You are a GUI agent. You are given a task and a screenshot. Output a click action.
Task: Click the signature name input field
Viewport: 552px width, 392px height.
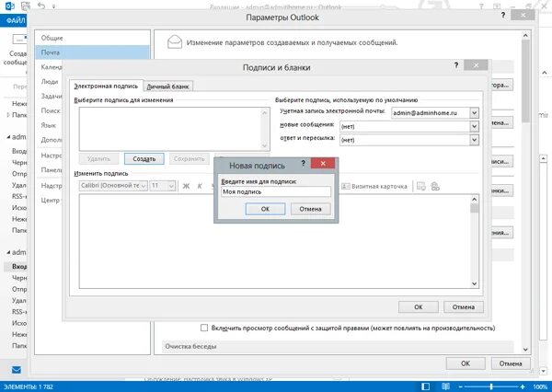(x=276, y=191)
